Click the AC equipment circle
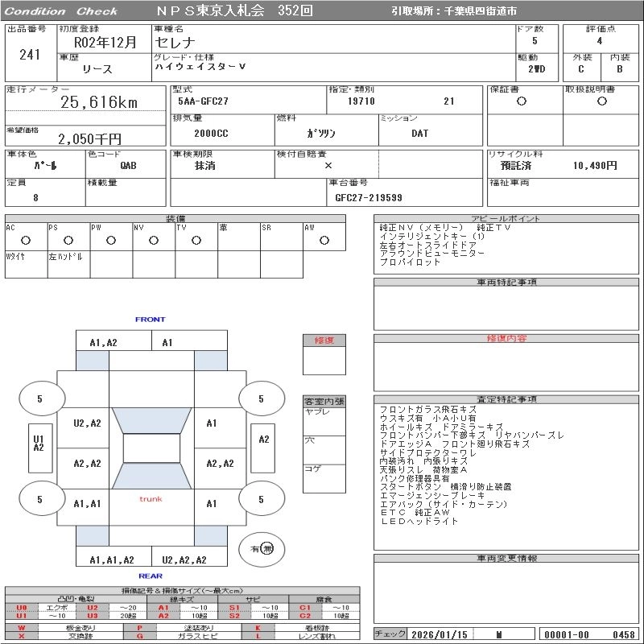The width and height of the screenshot is (644, 644). pos(26,240)
